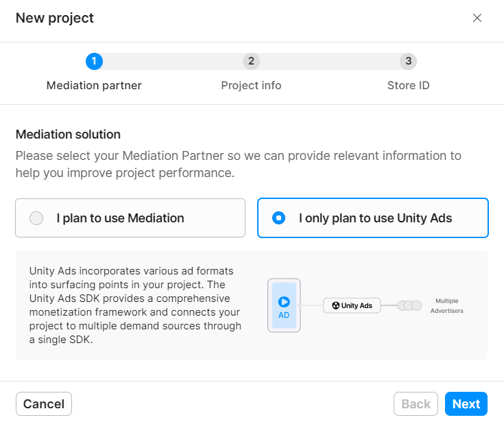
Task: Jump to step 3 Store ID circle
Action: (x=408, y=61)
